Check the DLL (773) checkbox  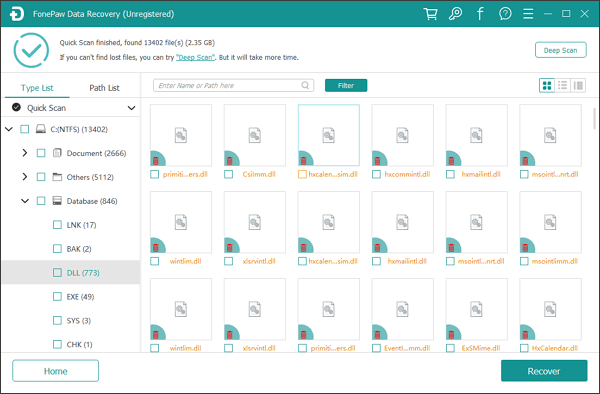coord(57,272)
